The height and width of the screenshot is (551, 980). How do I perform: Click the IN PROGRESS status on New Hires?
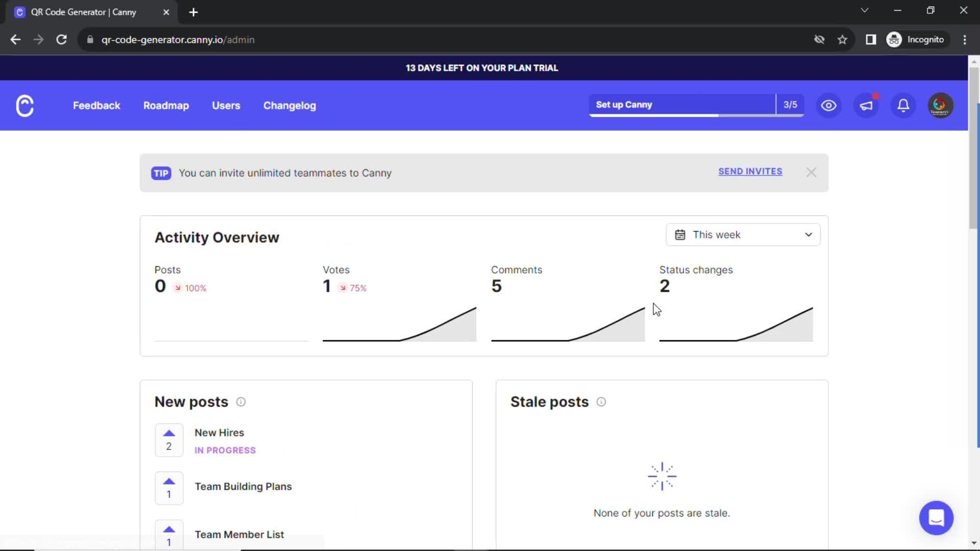[225, 450]
